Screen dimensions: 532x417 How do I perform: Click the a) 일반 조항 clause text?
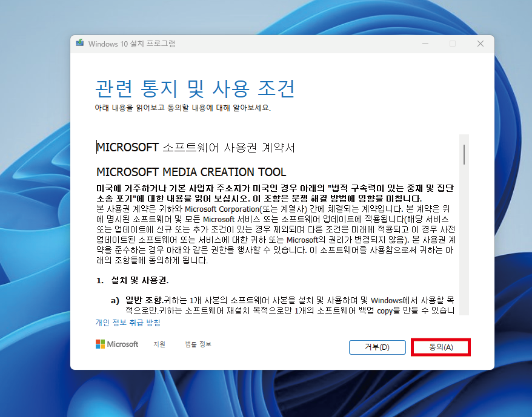(x=282, y=305)
